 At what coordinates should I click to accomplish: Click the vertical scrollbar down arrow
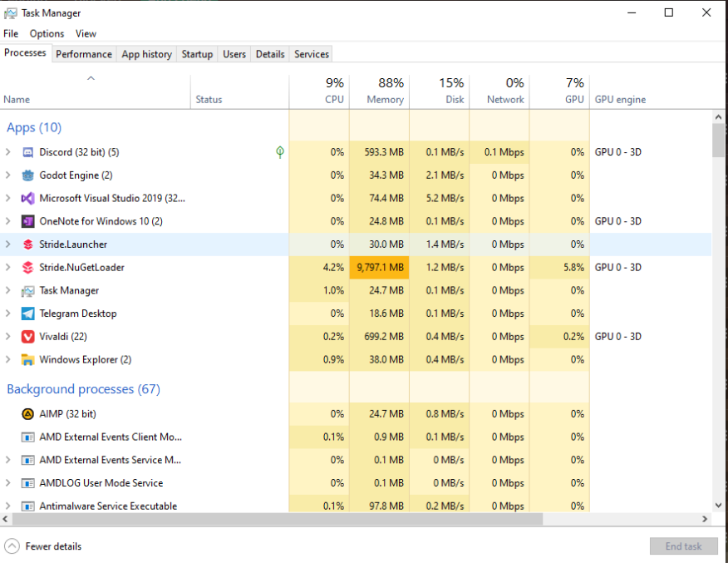(x=718, y=506)
